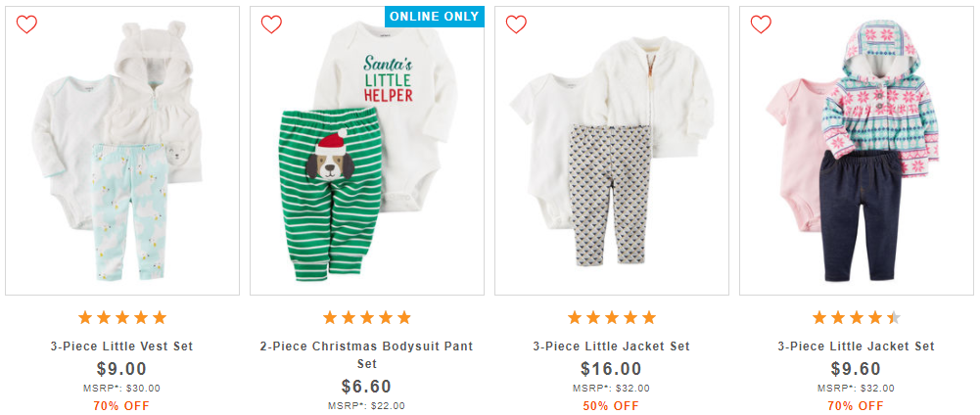Click the $9.00 price of Vest Set
The width and height of the screenshot is (980, 415).
(122, 369)
